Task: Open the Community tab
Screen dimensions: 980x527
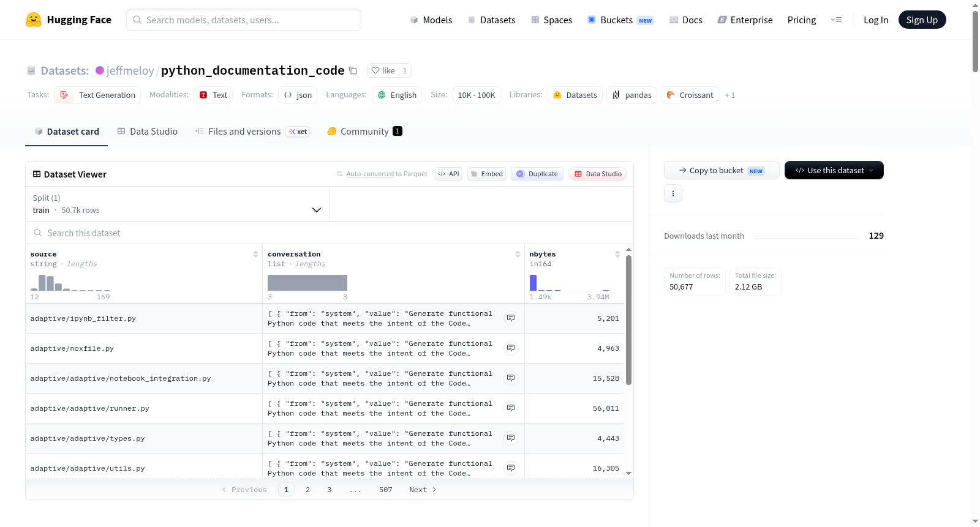Action: [x=364, y=132]
